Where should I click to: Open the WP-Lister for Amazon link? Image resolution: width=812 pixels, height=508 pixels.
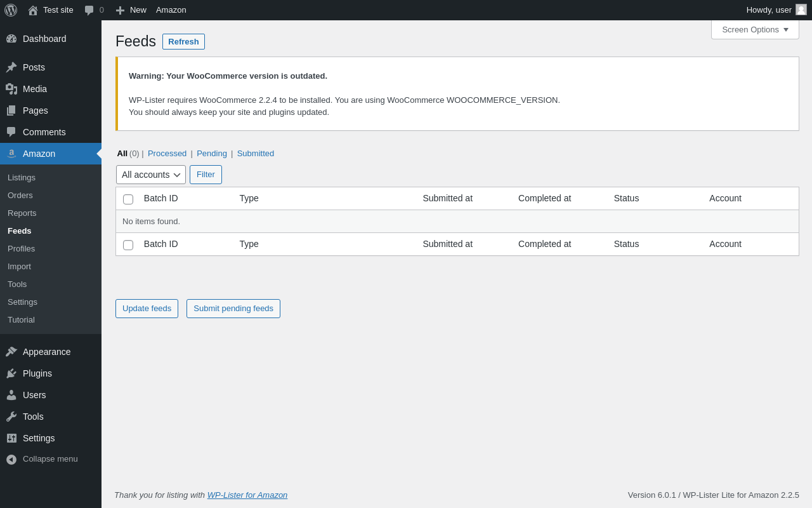(247, 495)
